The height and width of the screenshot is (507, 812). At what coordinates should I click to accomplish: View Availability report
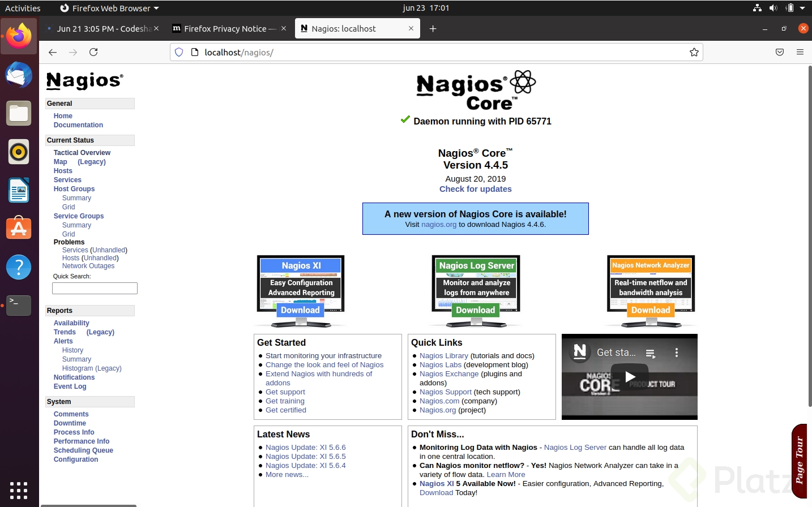(x=71, y=323)
